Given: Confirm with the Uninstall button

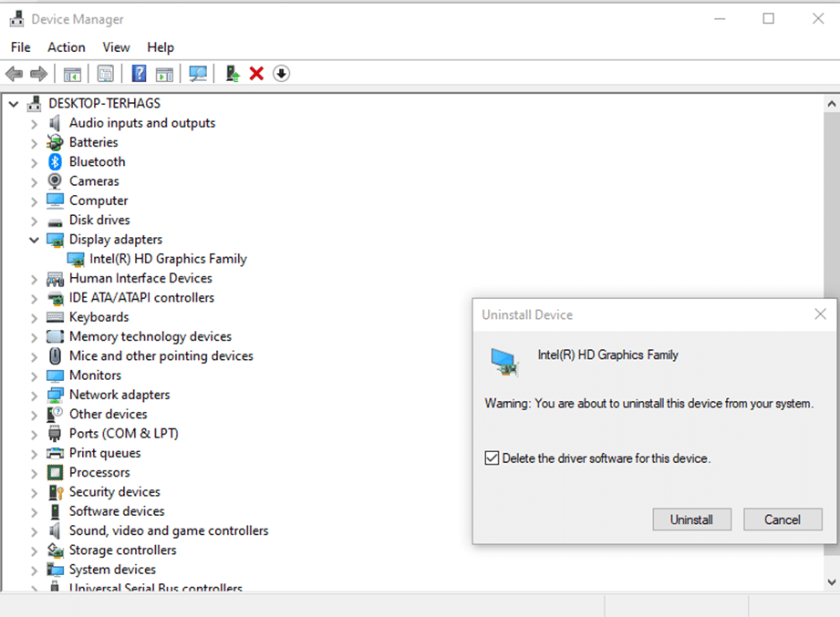Looking at the screenshot, I should 691,519.
